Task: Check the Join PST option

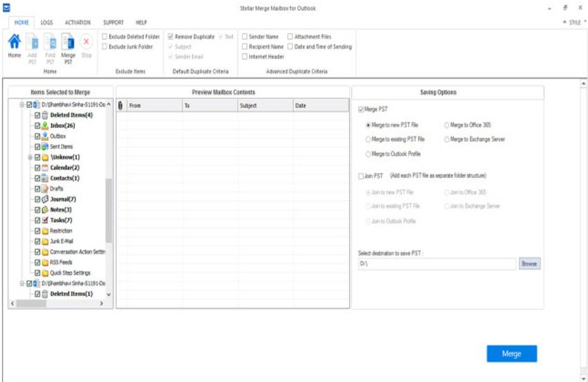Action: [361, 176]
